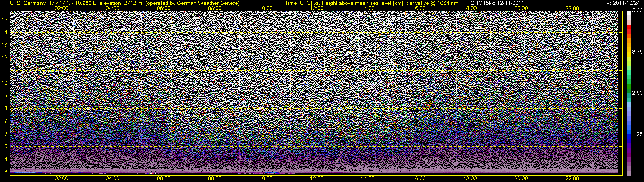Screen dimensions: 644x182
Task: Pick the green band in the color scale
Action: click(629, 86)
